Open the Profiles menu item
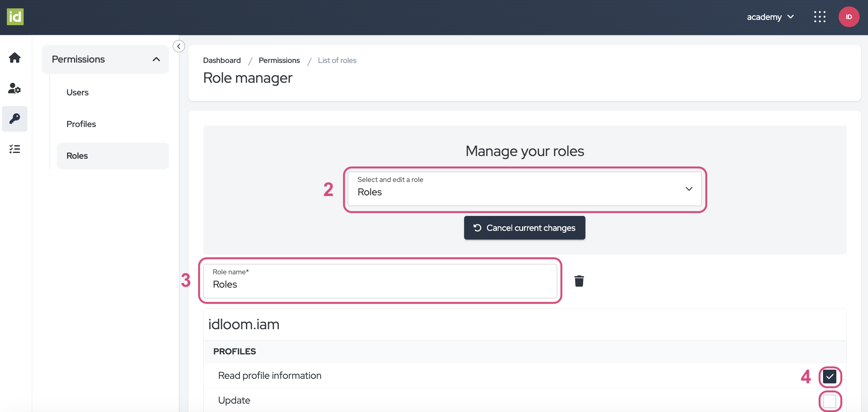This screenshot has width=868, height=412. point(81,124)
